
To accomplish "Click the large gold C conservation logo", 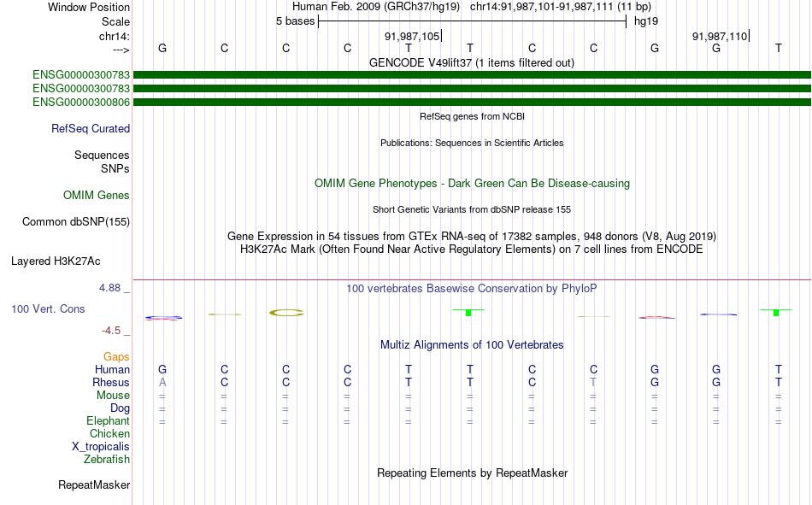I will point(286,313).
